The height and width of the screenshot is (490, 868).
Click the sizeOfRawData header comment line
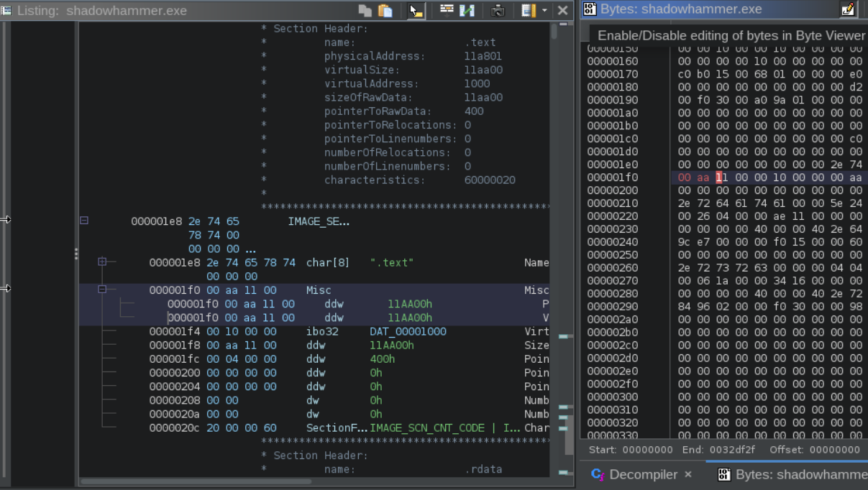pos(382,97)
